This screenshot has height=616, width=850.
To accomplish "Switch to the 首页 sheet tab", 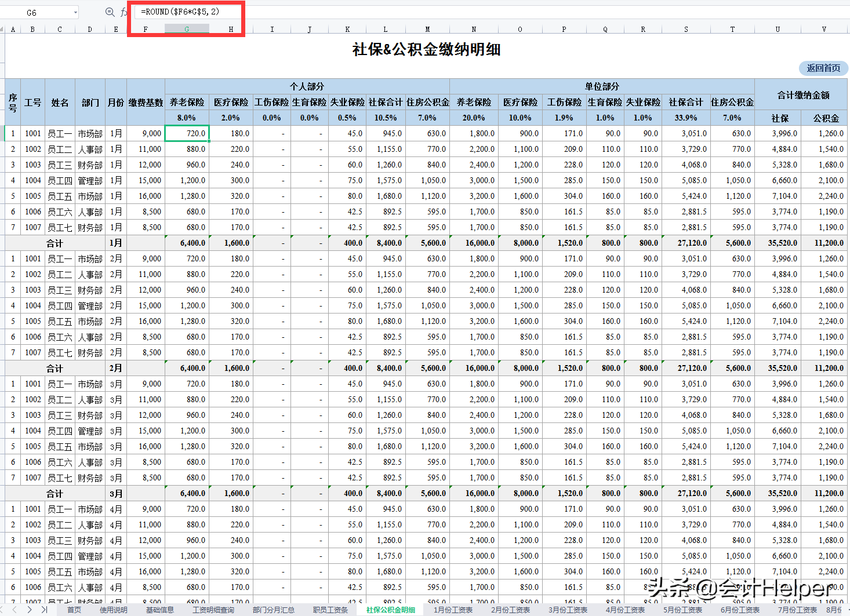I will [74, 610].
